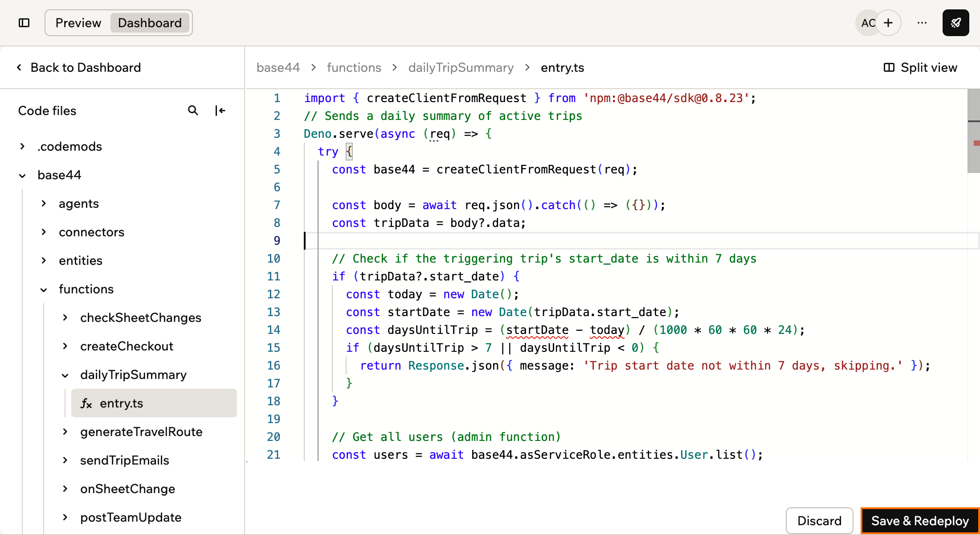Image resolution: width=980 pixels, height=535 pixels.
Task: Click the 'try' keyword on line 4
Action: point(328,152)
